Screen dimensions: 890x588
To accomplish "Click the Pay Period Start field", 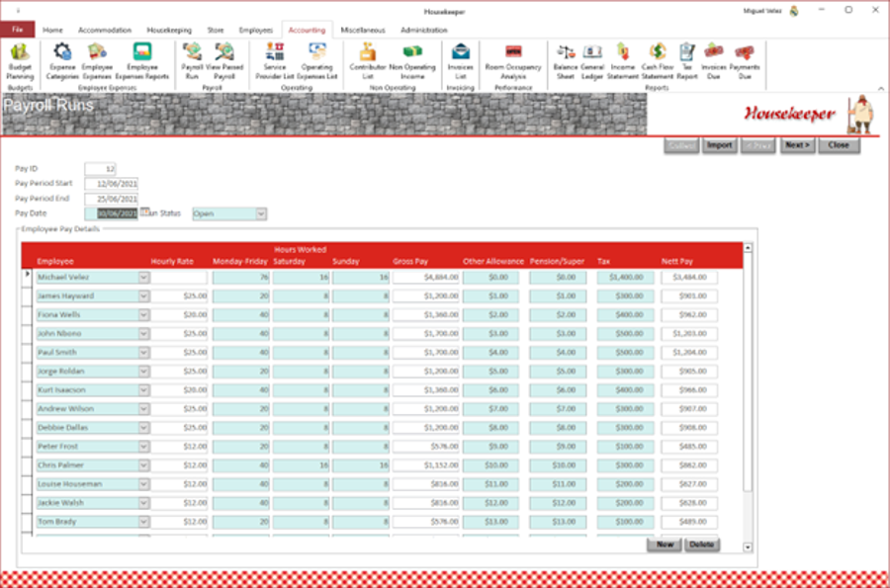I will pyautogui.click(x=111, y=184).
